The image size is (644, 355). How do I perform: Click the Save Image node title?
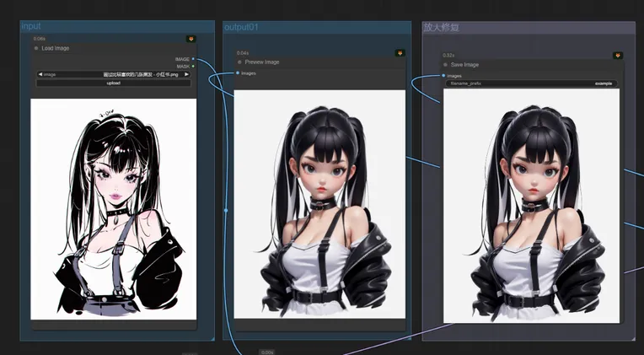coord(464,65)
